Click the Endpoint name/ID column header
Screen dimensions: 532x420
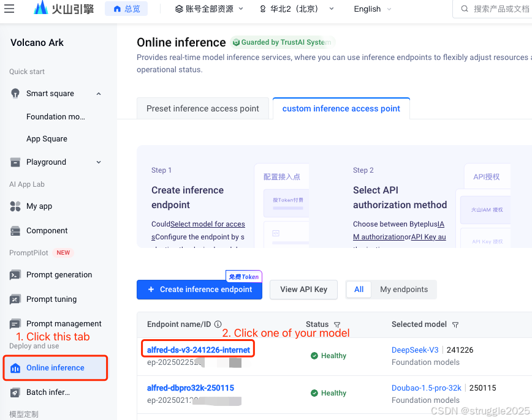click(x=179, y=324)
